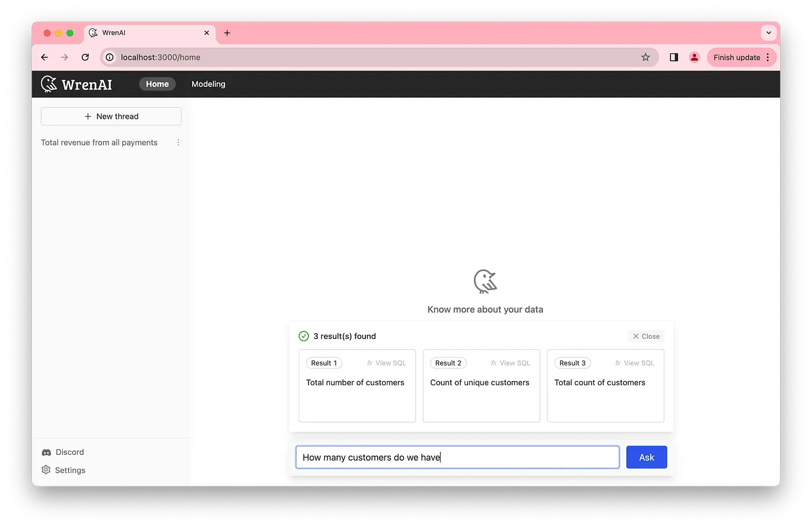Click the WrenAI logo in header
Image resolution: width=812 pixels, height=528 pixels.
click(x=77, y=84)
